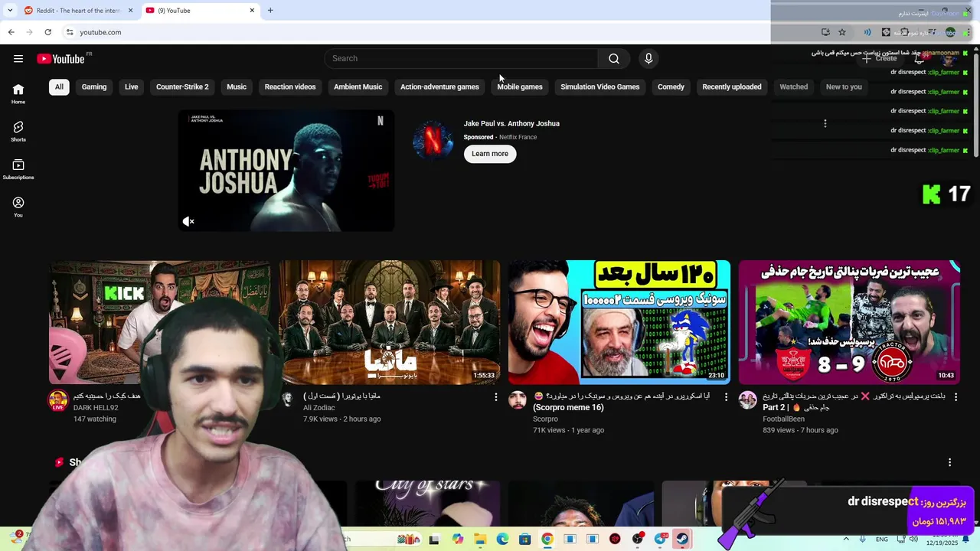Click the FootballBeen channel avatar
The width and height of the screenshot is (980, 551).
click(x=747, y=400)
